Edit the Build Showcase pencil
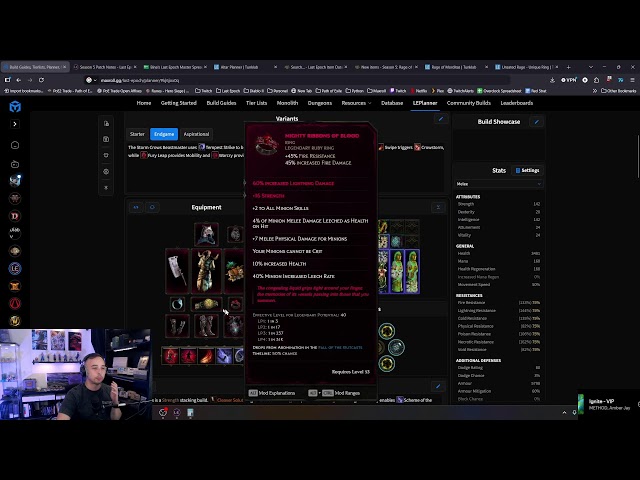Image resolution: width=640 pixels, height=480 pixels. (536, 122)
